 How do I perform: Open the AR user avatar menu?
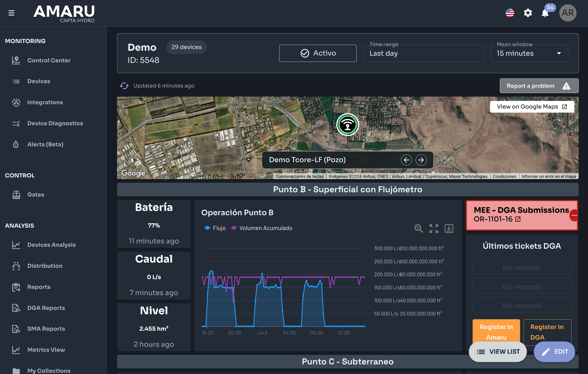(x=568, y=13)
